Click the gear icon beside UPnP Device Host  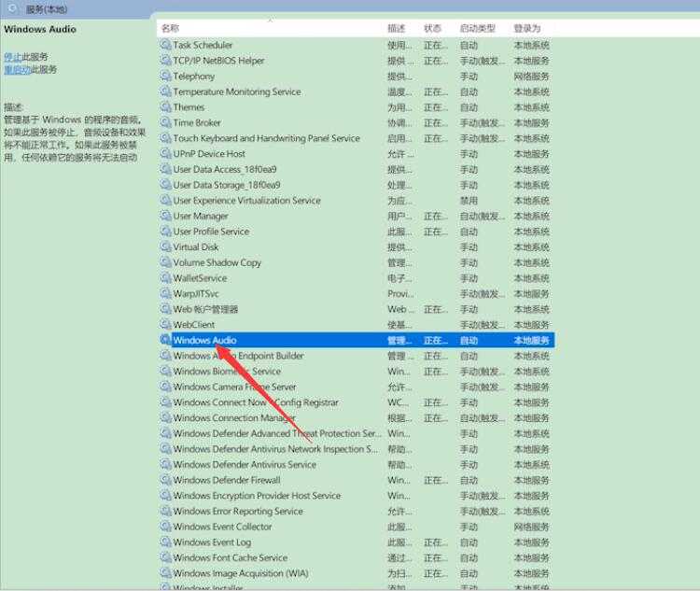tap(165, 154)
